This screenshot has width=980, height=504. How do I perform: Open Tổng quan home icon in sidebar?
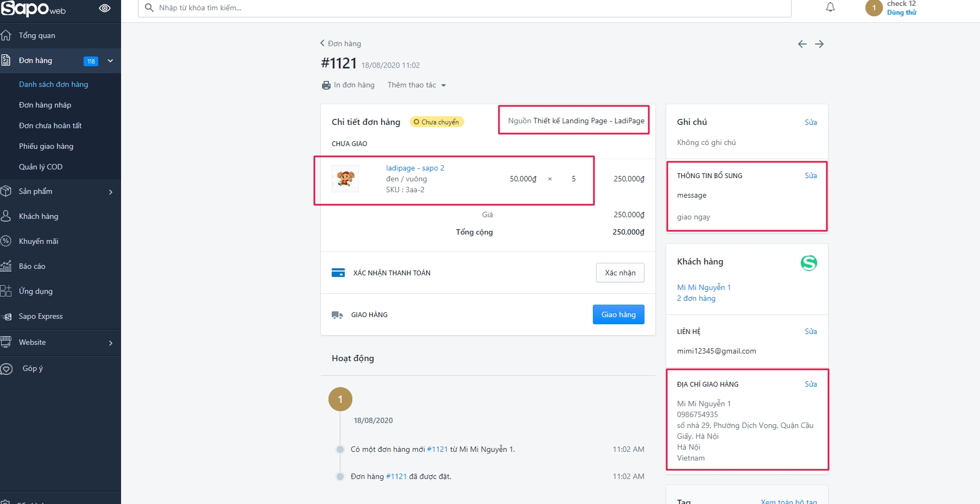7,35
